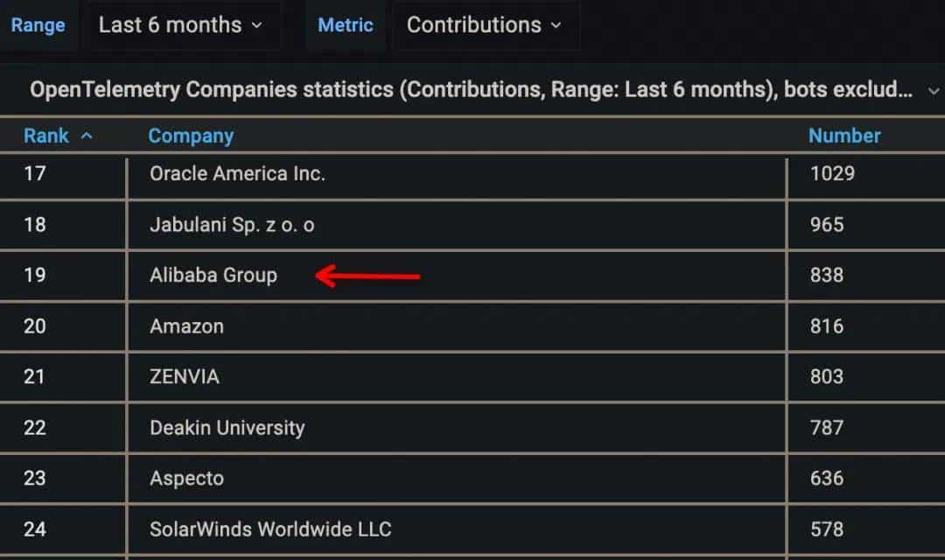Click the Deakin University cell

[227, 427]
